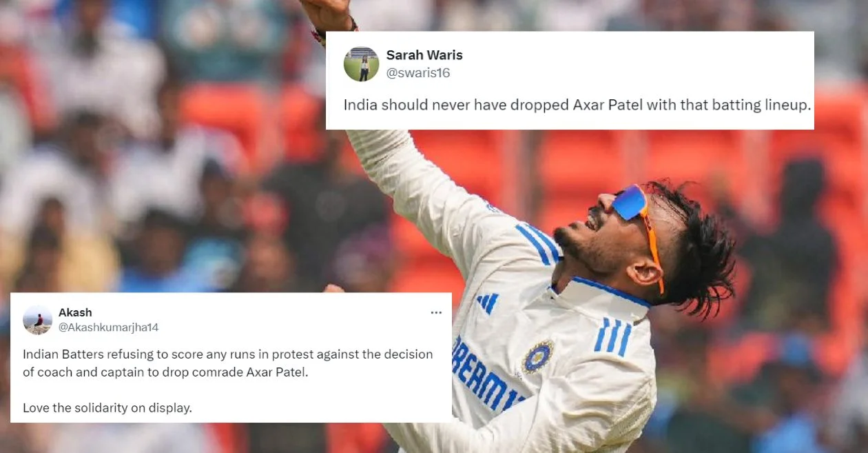
Task: Click Sarah Waris's tweet card background
Action: click(x=569, y=80)
